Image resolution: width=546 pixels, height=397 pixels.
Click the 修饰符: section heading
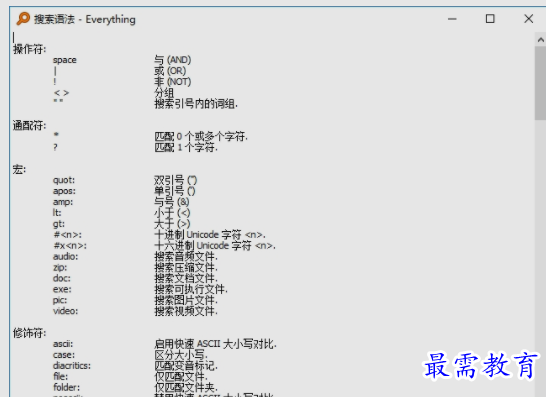click(x=29, y=333)
